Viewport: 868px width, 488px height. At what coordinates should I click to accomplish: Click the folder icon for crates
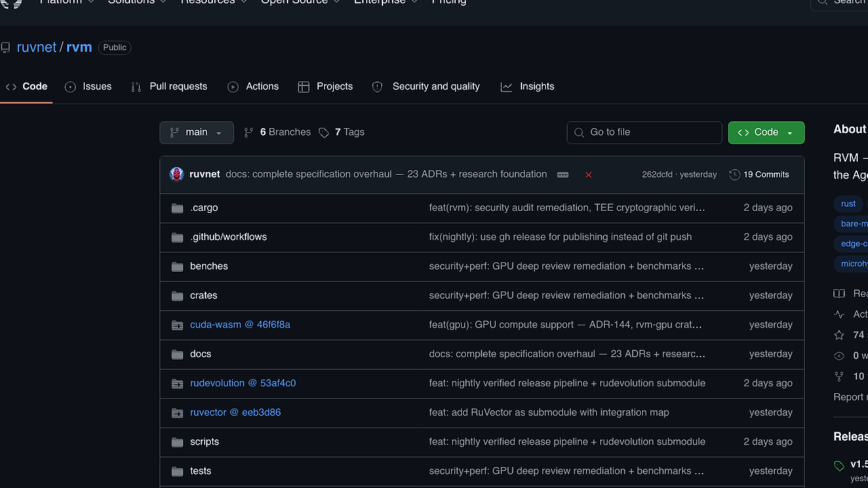point(178,296)
